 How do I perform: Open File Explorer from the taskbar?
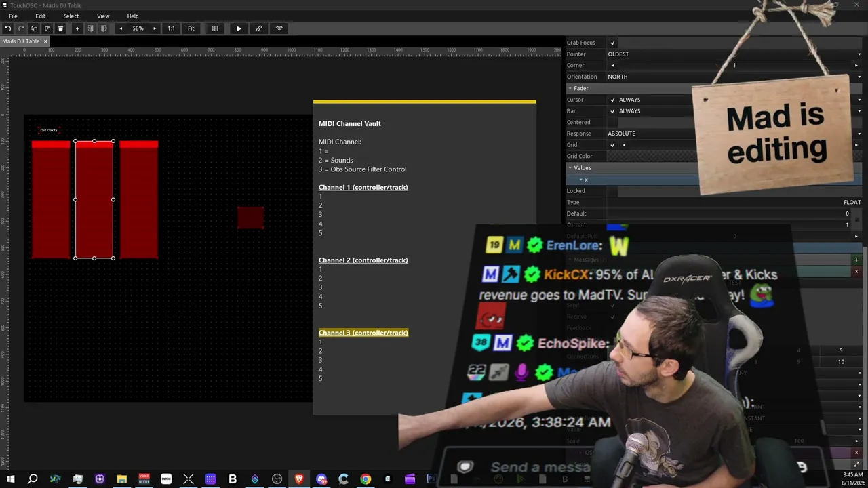tap(122, 480)
